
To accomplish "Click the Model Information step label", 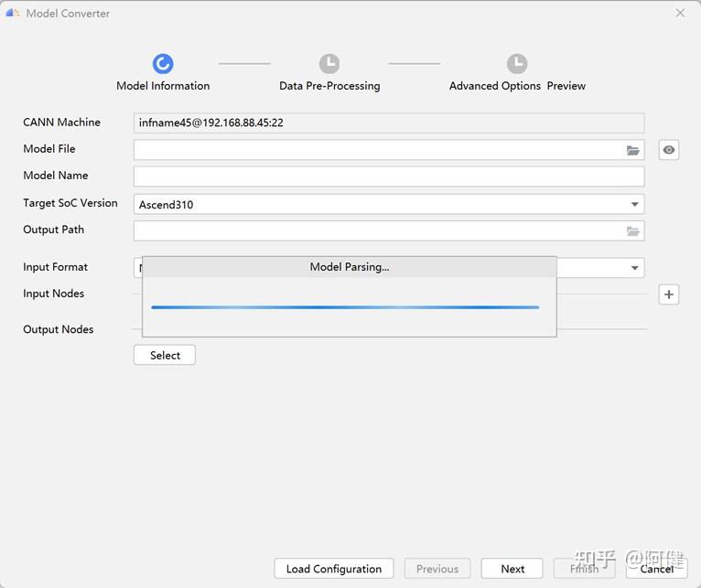I will (x=163, y=86).
